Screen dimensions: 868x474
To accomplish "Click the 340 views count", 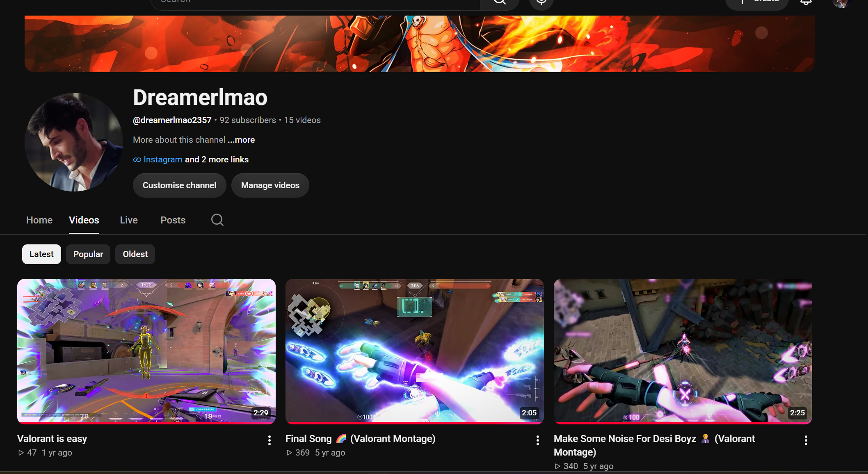I will (x=566, y=466).
